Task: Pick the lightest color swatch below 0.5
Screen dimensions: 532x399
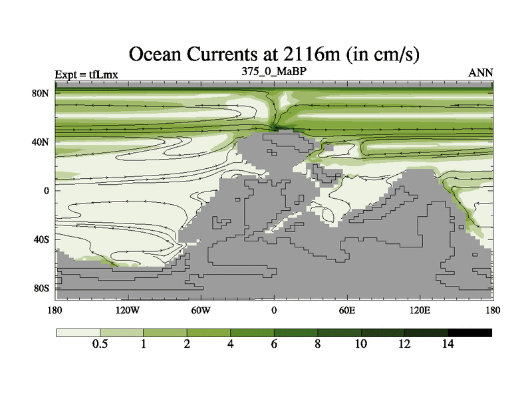Action: coord(78,332)
